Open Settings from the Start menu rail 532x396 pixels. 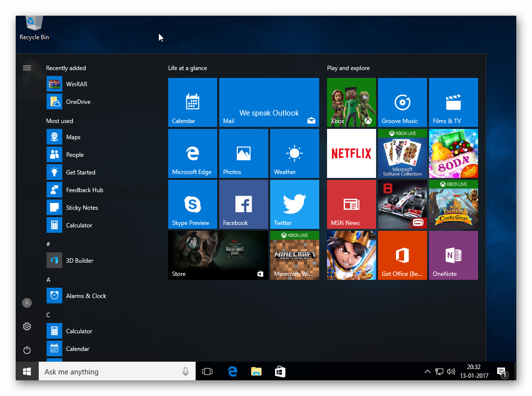pyautogui.click(x=27, y=326)
